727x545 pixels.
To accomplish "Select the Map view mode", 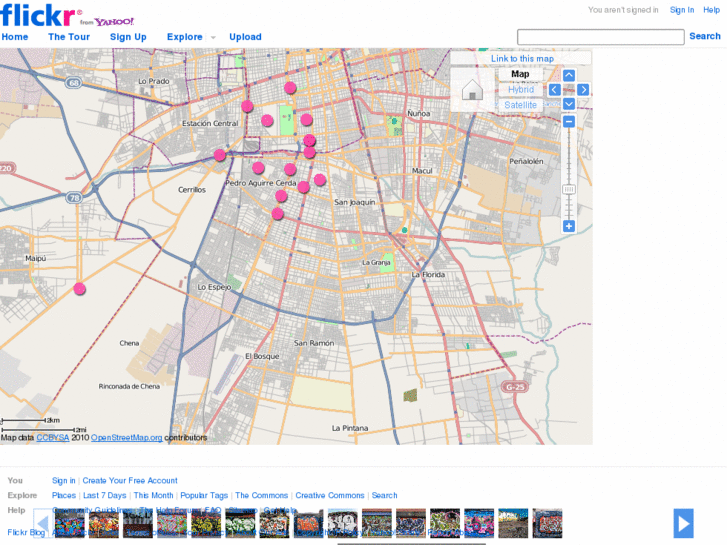I will pyautogui.click(x=521, y=74).
